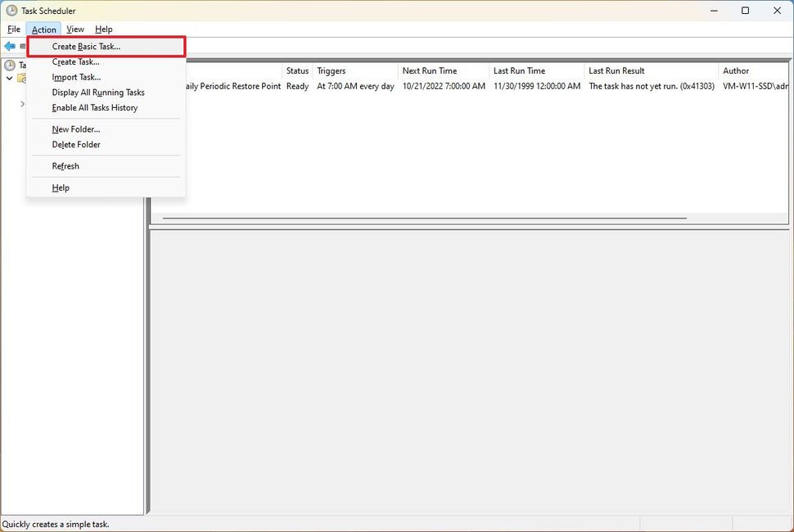This screenshot has height=532, width=794.
Task: Open the Help menu
Action: 103,29
